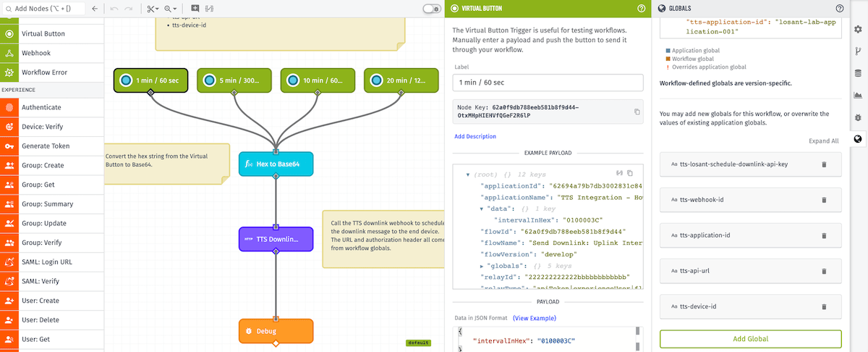
Task: Select Webhook in the node palette
Action: click(x=36, y=53)
